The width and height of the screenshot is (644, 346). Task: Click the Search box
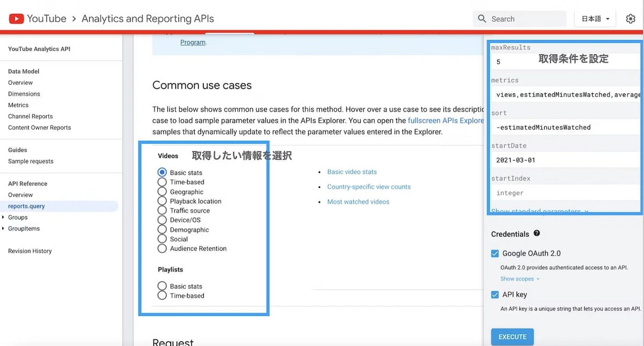(519, 19)
